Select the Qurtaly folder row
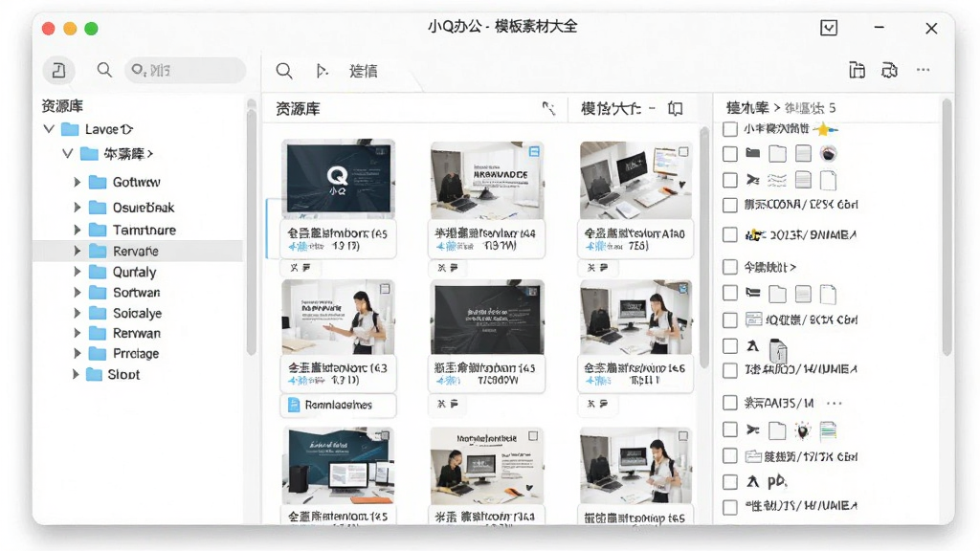 138,272
